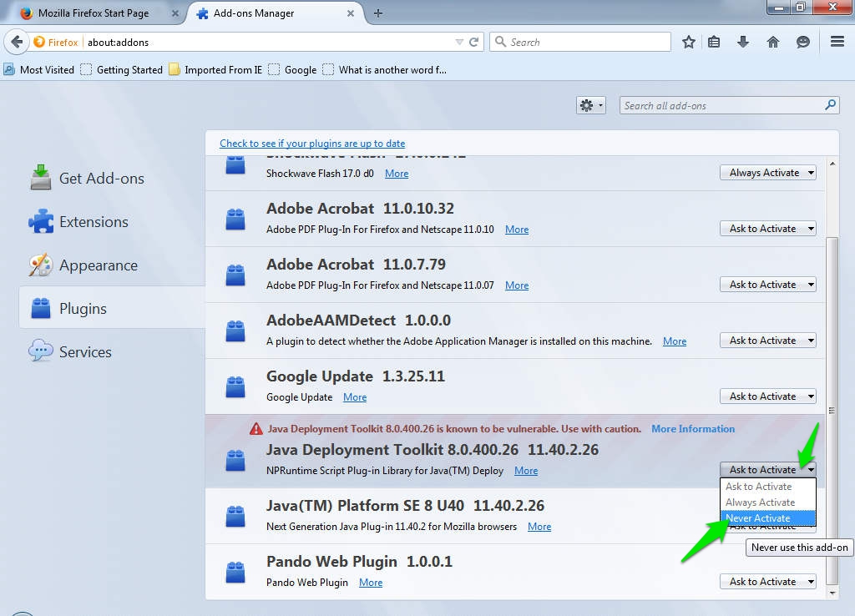Image resolution: width=855 pixels, height=616 pixels.
Task: Open More link for AdobeAAMDetect
Action: coord(675,341)
